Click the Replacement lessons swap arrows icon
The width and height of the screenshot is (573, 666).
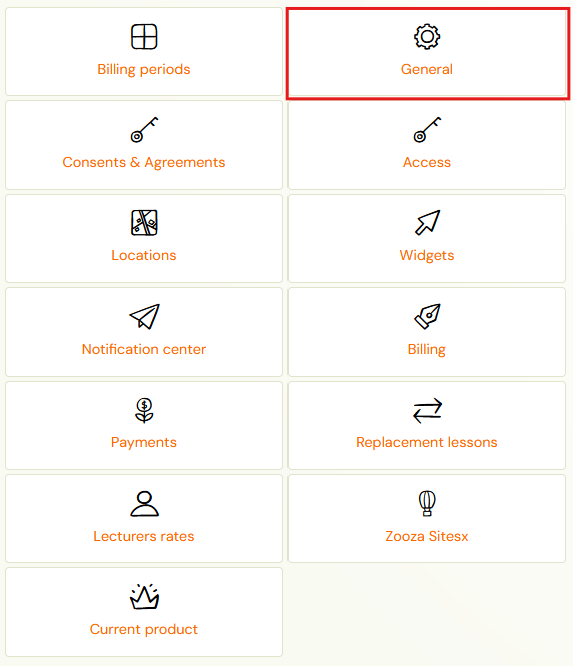[x=427, y=410]
